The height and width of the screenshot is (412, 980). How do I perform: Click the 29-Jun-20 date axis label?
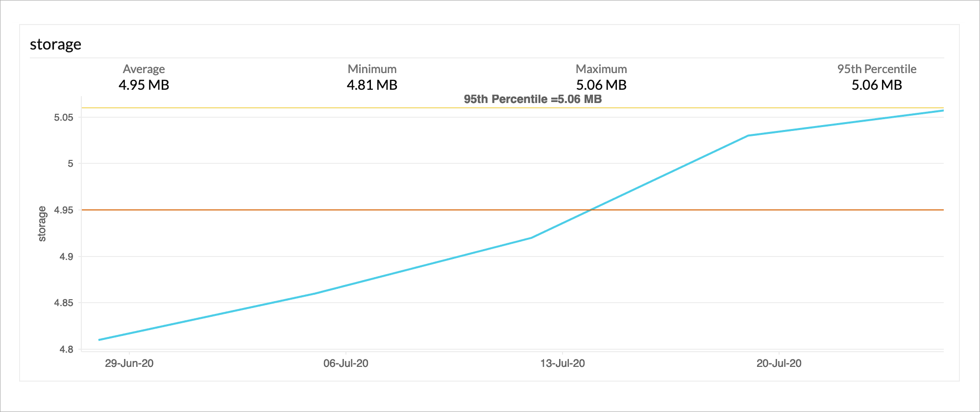tap(129, 363)
